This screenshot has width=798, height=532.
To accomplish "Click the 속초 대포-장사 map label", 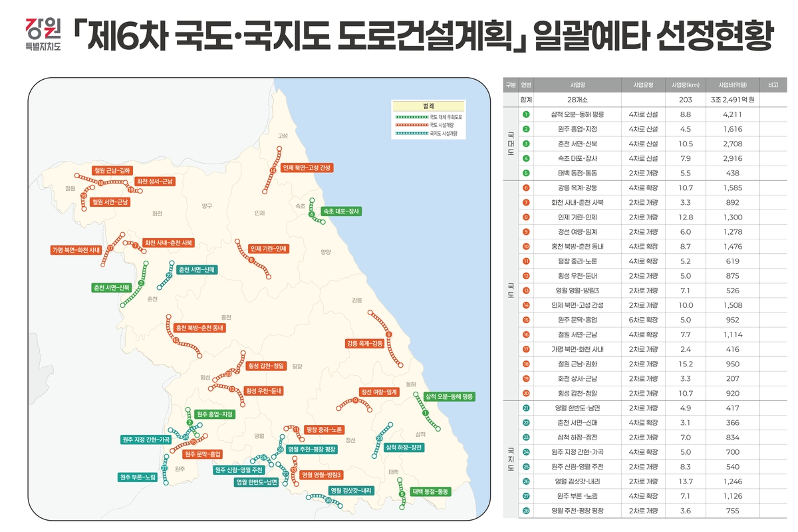I will point(340,211).
